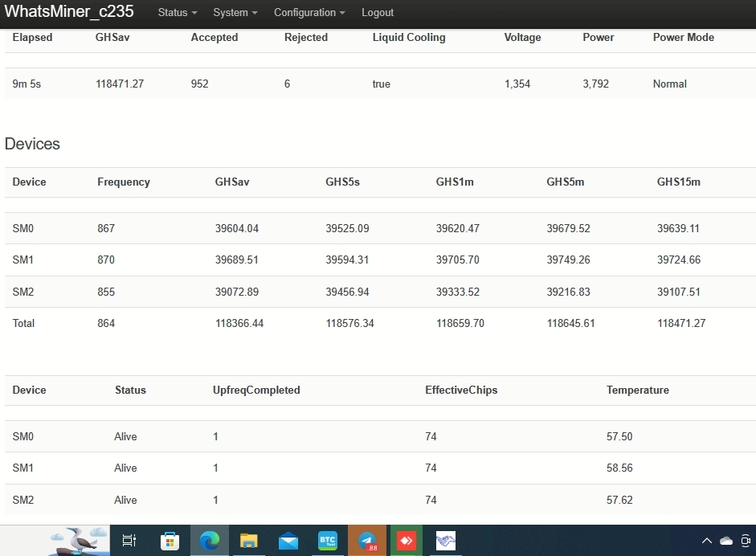Click Total GHS1m value 118659.70
Viewport: 756px width, 556px height.
pos(460,324)
